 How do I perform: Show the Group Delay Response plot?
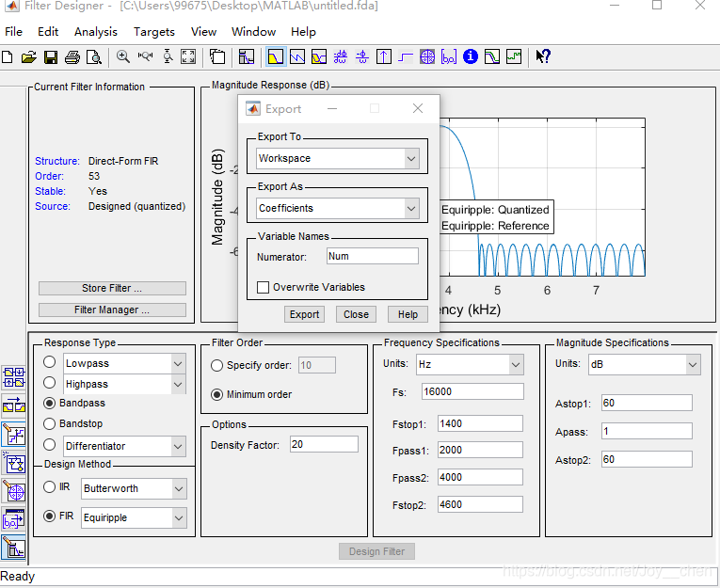pyautogui.click(x=341, y=56)
